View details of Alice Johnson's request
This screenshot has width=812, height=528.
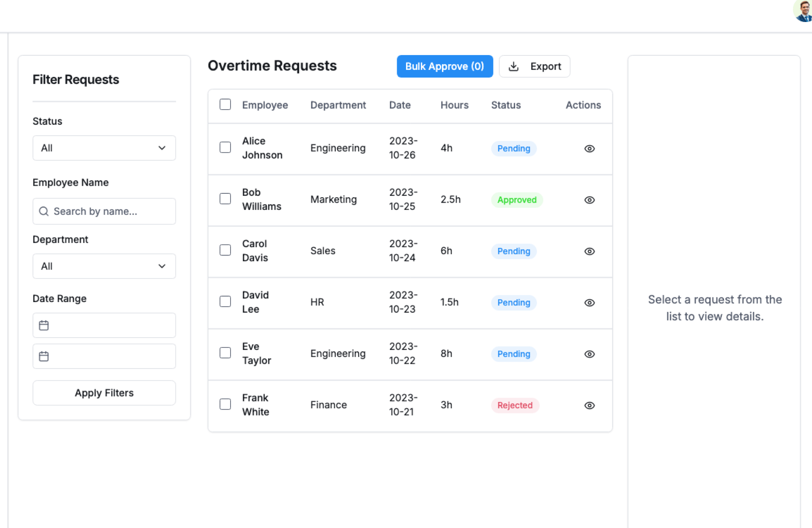589,148
